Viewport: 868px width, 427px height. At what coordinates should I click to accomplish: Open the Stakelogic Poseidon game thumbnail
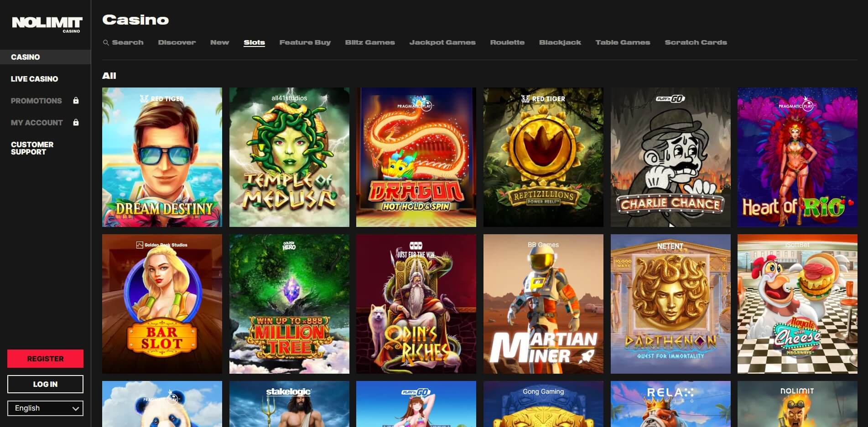[x=289, y=404]
